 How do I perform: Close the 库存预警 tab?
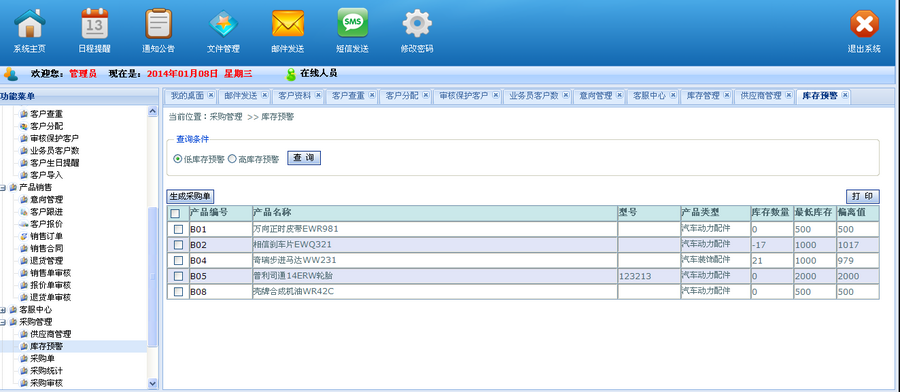tap(845, 95)
